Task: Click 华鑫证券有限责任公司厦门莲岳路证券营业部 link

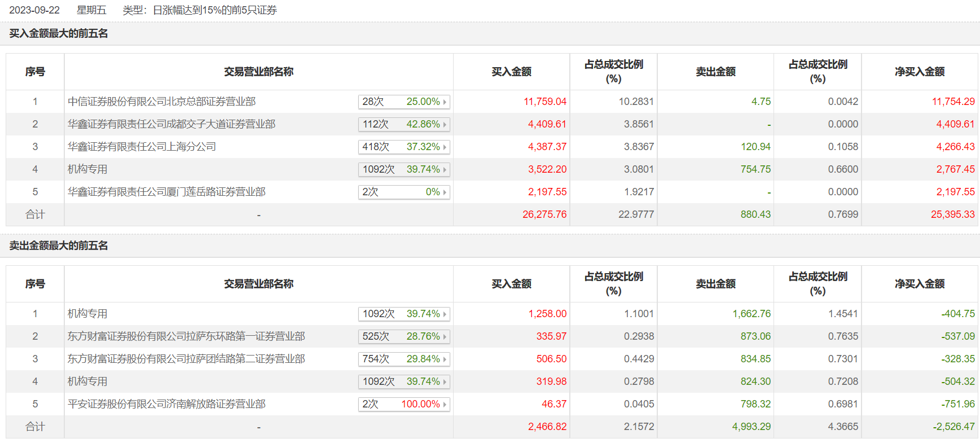Action: coord(166,192)
